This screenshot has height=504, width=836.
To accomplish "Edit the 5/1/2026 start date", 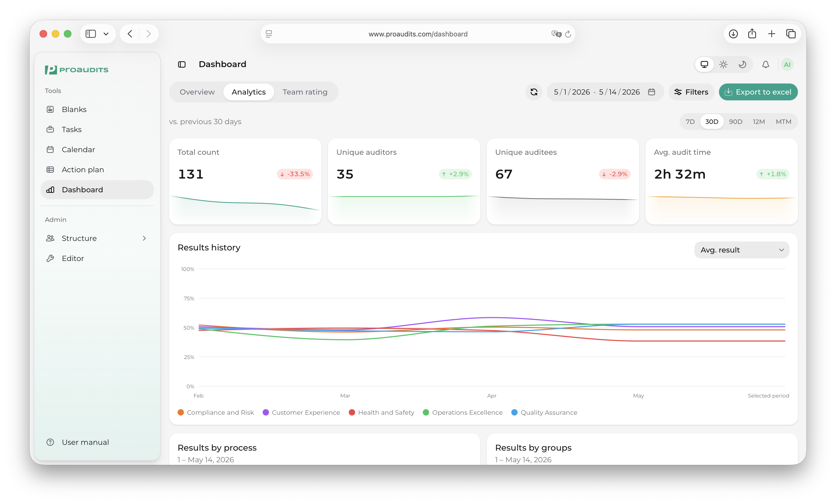I will (x=572, y=92).
